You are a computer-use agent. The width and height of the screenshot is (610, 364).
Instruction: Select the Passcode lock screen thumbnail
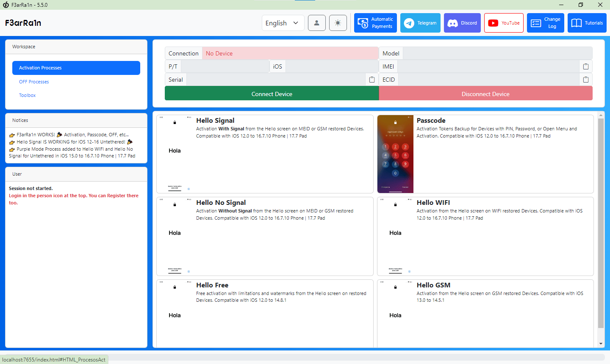(395, 154)
